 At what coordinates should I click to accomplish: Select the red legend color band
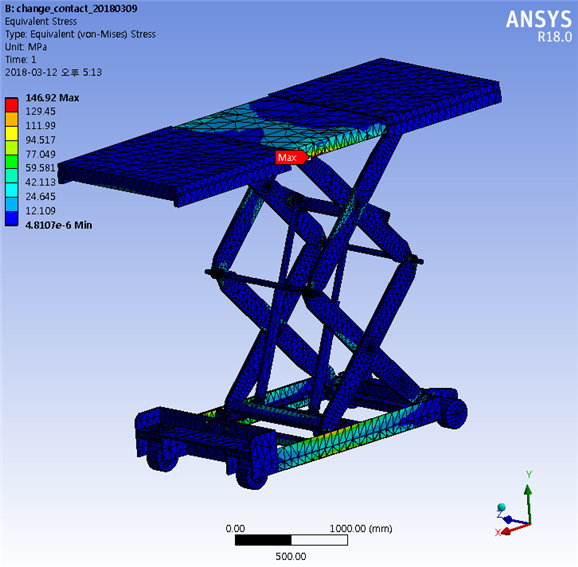[x=11, y=105]
